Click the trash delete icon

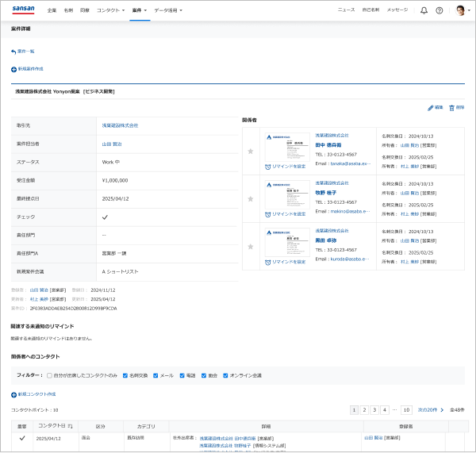[x=451, y=108]
